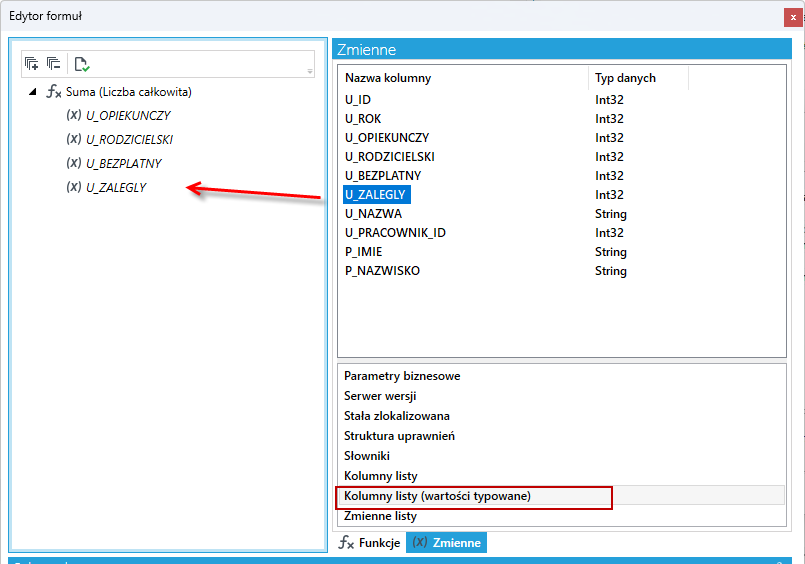Select U_BEZPLATNY in the Zmienne column list
Screen dimensions: 805x564
point(383,176)
